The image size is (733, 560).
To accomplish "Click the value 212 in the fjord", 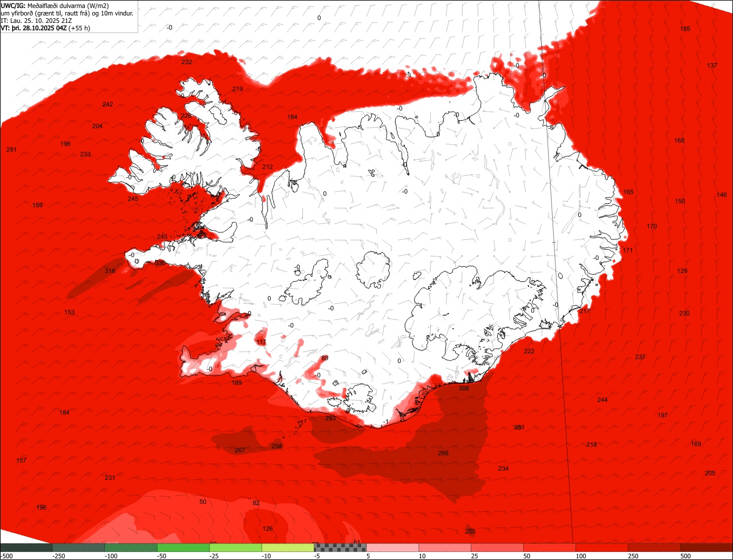I will coord(267,167).
